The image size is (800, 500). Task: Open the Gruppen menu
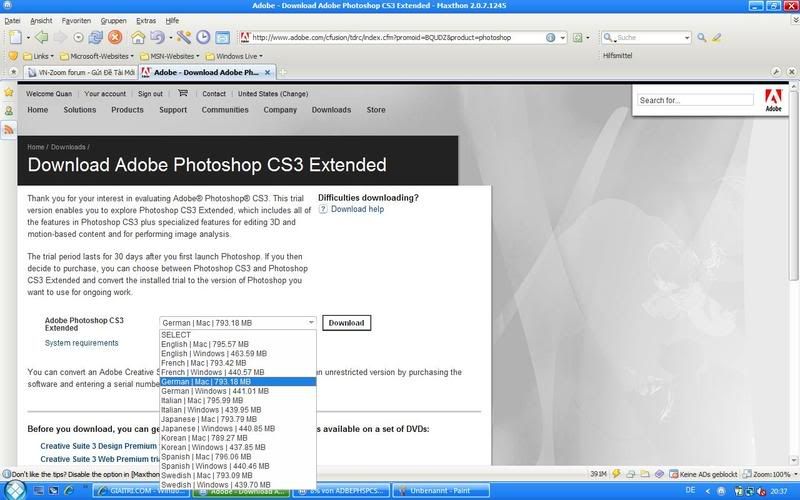113,21
